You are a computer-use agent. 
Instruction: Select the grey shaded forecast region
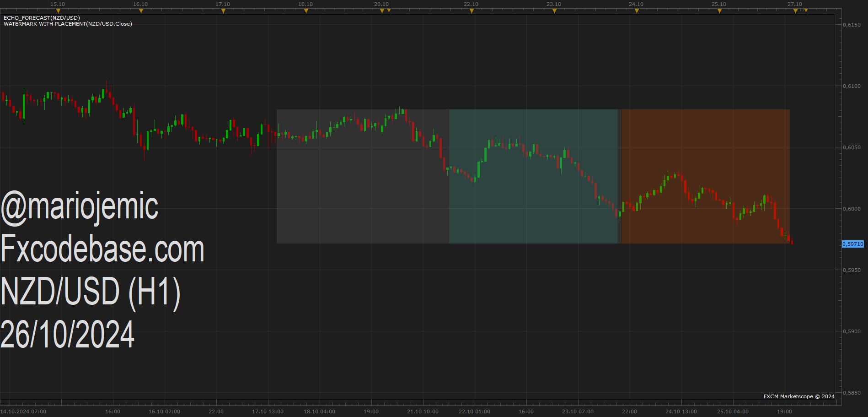[363, 176]
